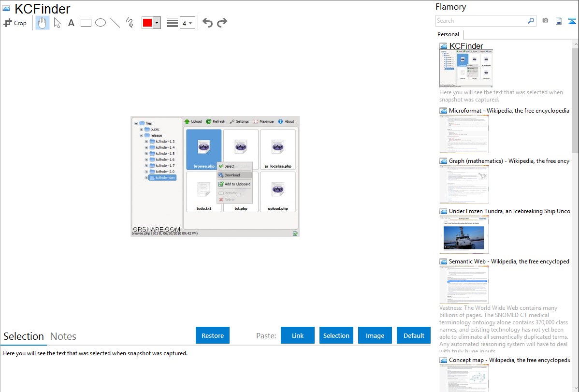
Task: Click the Paste Selection button
Action: pos(336,335)
